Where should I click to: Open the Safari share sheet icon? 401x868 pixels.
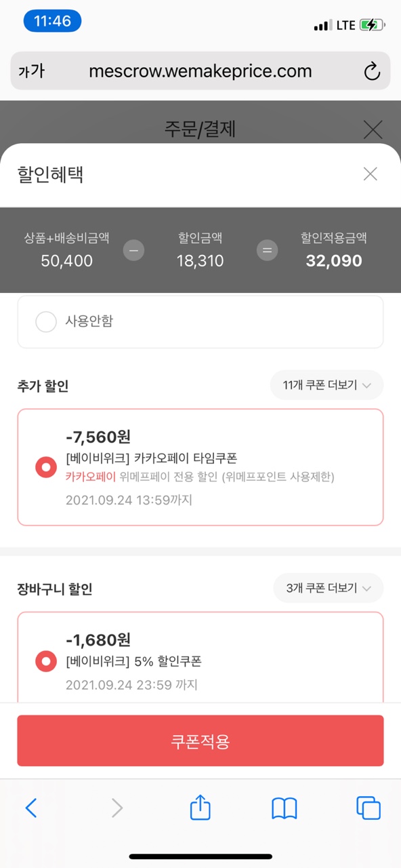[200, 807]
